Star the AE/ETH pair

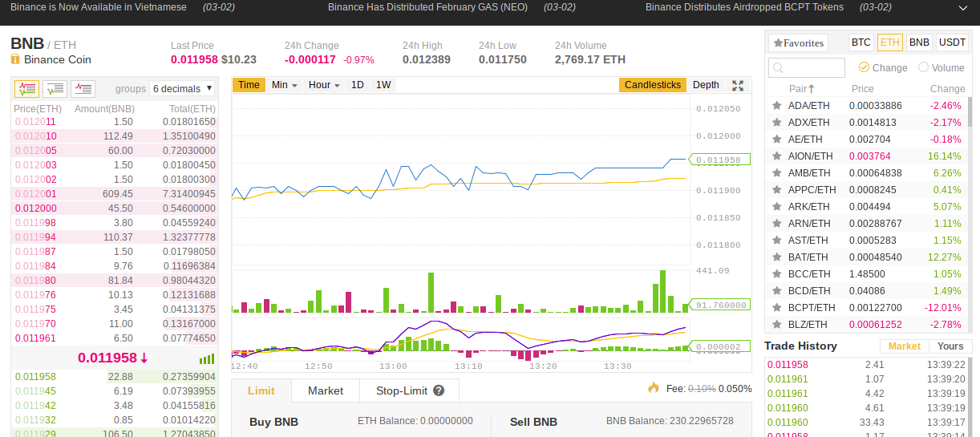point(776,139)
